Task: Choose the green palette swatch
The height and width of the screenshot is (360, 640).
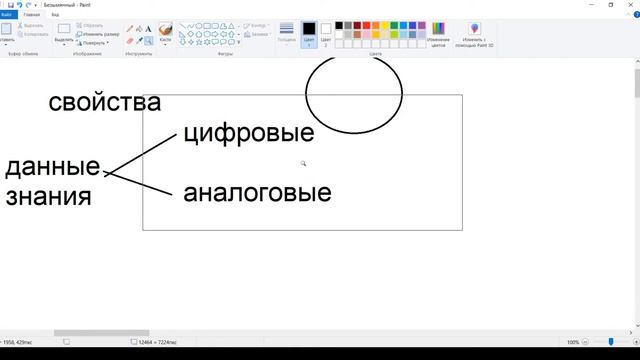Action: (394, 26)
